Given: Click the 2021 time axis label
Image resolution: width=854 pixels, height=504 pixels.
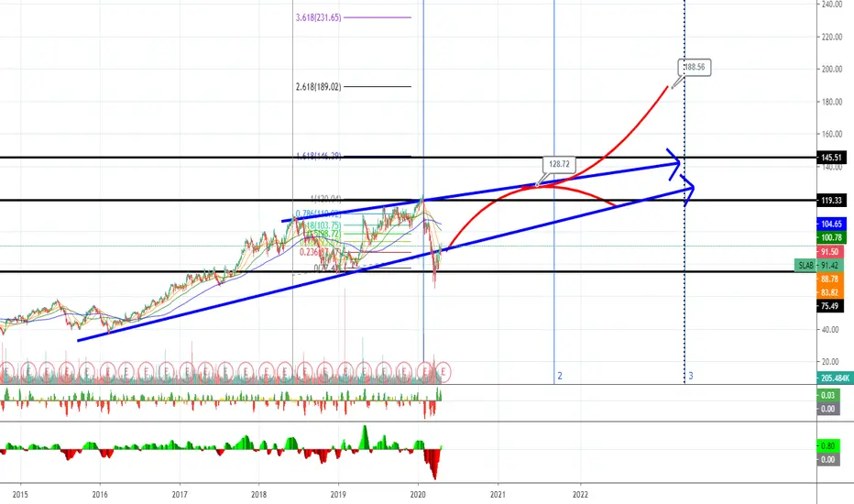Looking at the screenshot, I should [x=498, y=495].
